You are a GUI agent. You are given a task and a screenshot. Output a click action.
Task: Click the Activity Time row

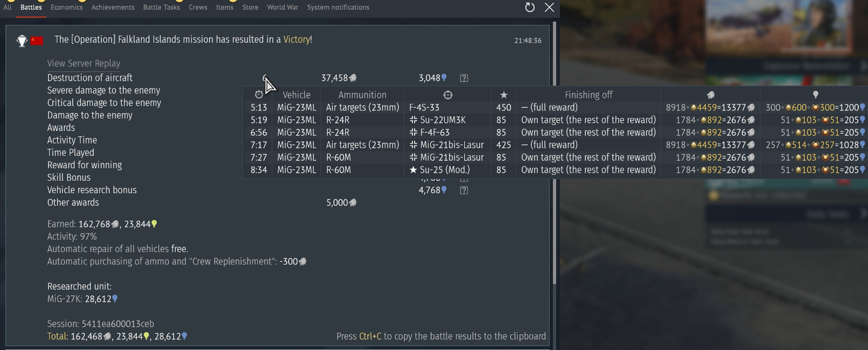(x=72, y=140)
